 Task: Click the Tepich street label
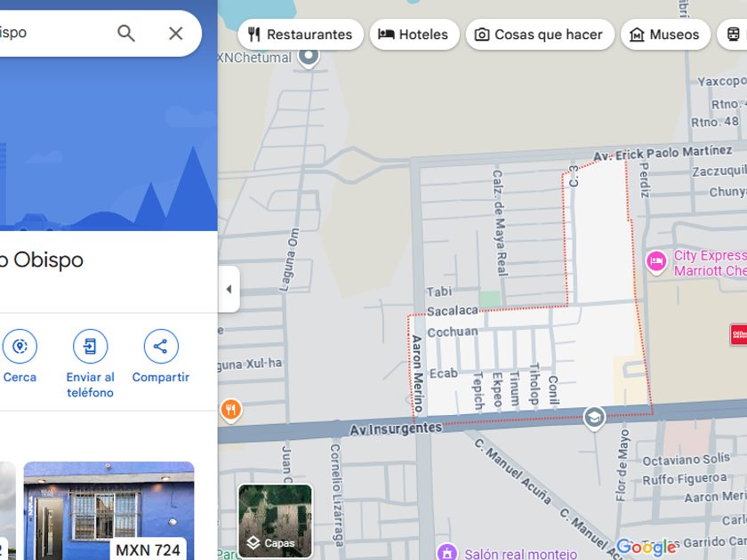(478, 391)
